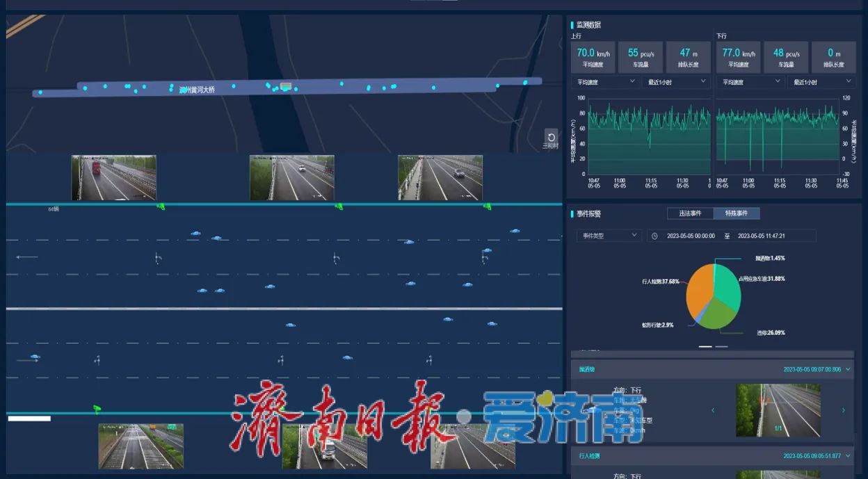Open the top right camera feed thumbnail

click(440, 178)
